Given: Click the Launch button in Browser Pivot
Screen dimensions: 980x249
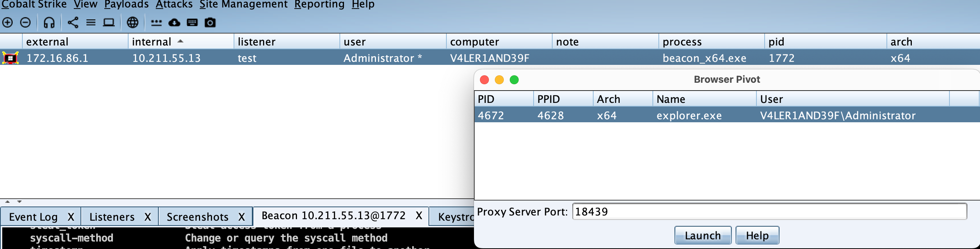Looking at the screenshot, I should 703,235.
